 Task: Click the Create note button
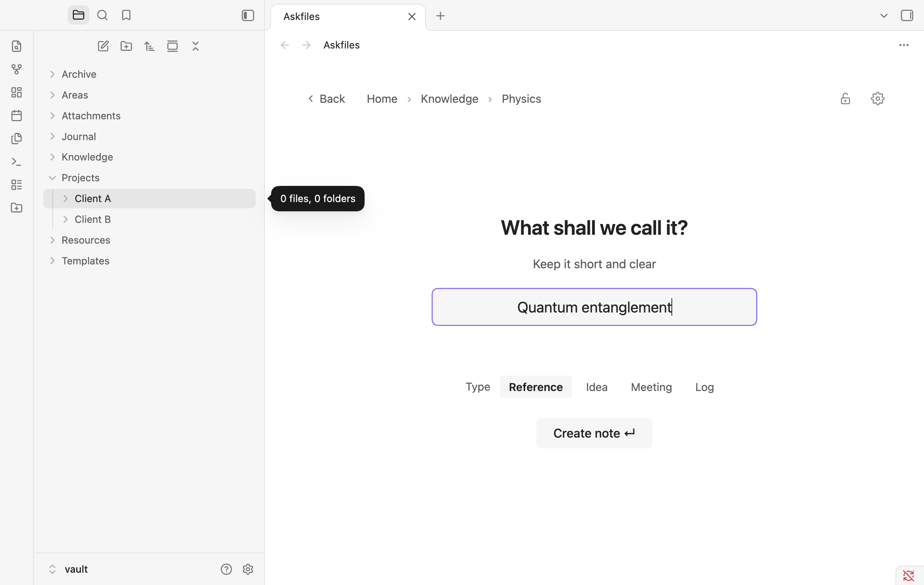[594, 433]
